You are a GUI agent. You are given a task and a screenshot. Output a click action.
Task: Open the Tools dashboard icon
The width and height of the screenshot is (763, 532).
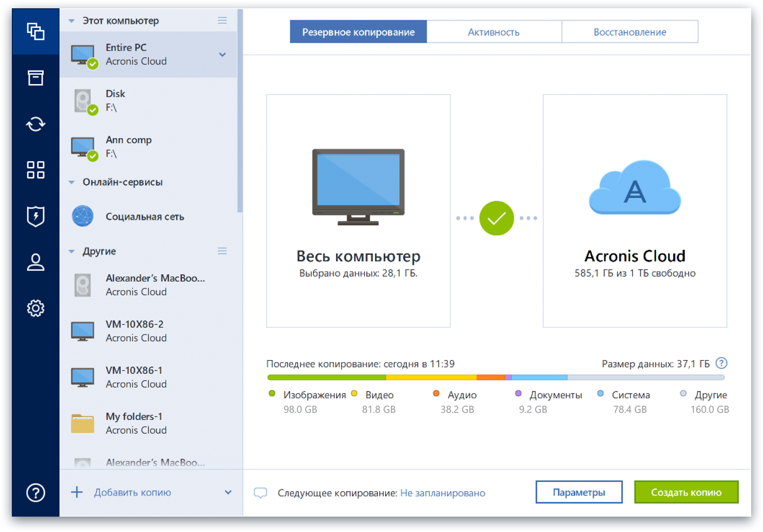tap(36, 170)
